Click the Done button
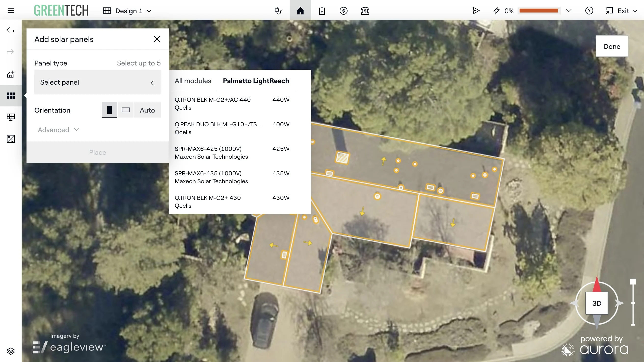The width and height of the screenshot is (644, 362). click(612, 46)
